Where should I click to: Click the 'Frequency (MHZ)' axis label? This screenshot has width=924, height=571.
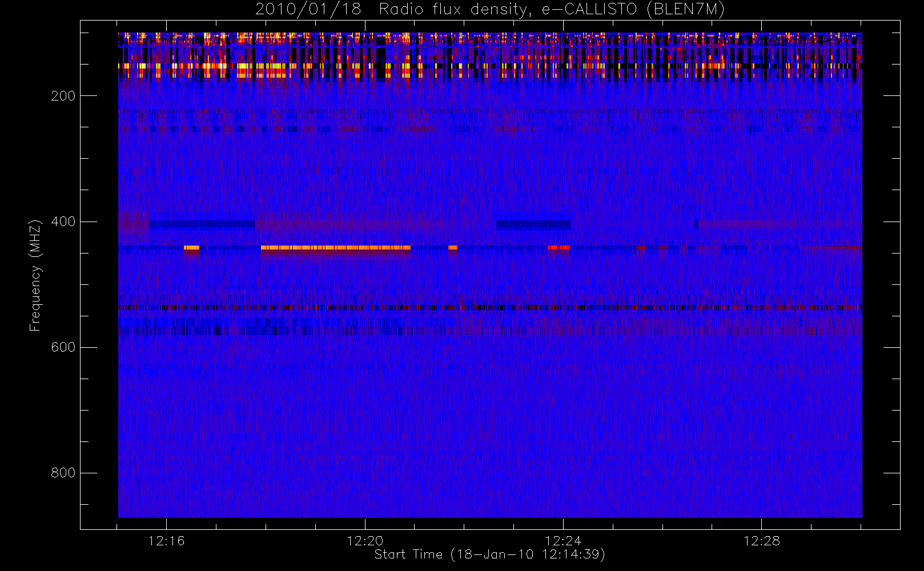point(35,275)
